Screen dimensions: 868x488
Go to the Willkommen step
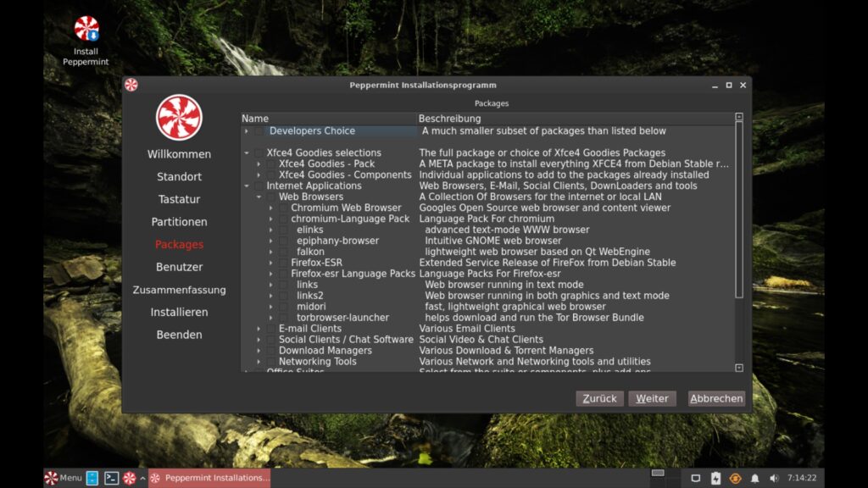[x=179, y=154]
